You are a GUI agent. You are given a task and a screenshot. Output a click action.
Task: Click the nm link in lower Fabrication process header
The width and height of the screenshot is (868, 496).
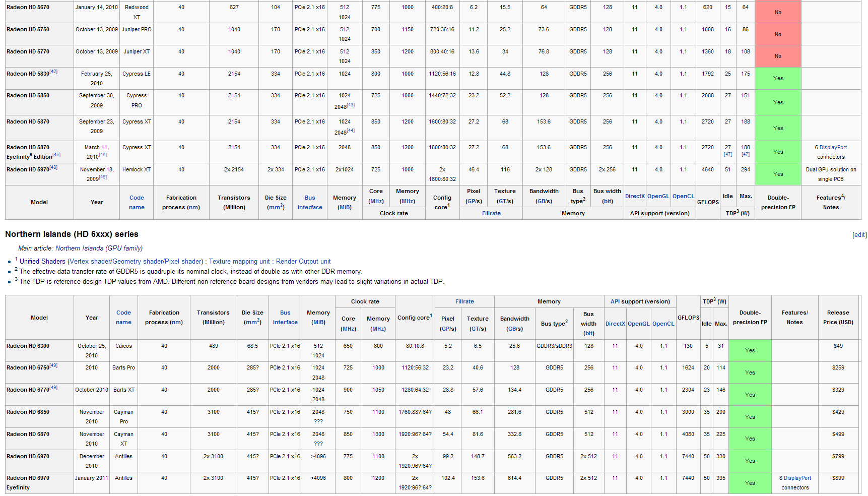(176, 322)
